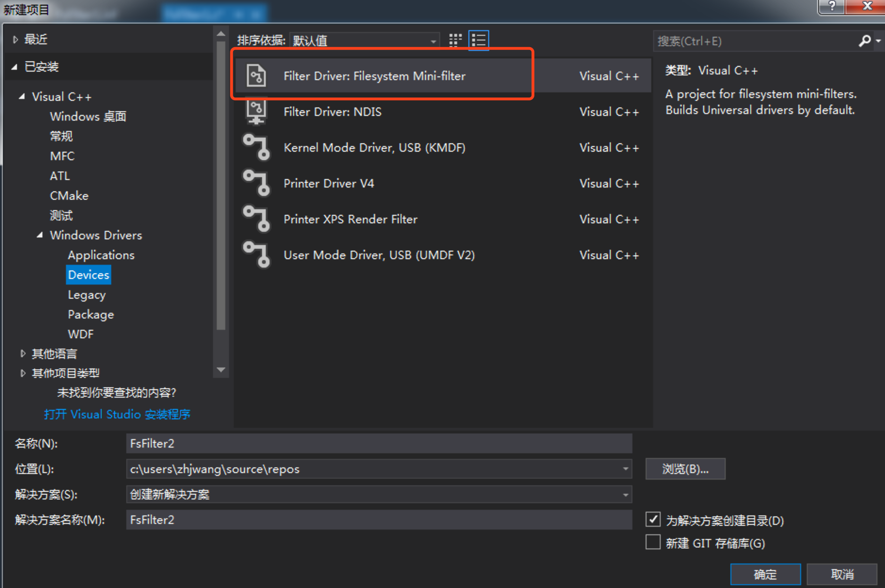Open the 排序依据 默认值 dropdown

click(x=365, y=41)
